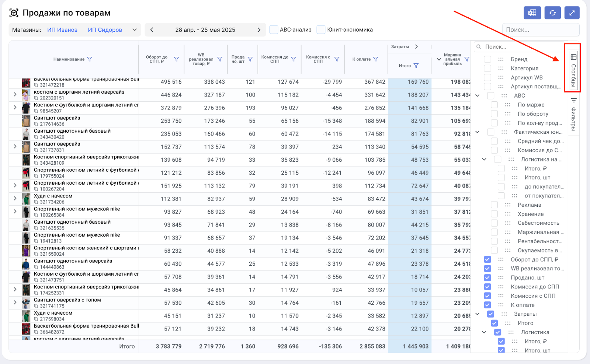Click thumbnail of Свитшот оверсайз 217614636

[x=26, y=121]
